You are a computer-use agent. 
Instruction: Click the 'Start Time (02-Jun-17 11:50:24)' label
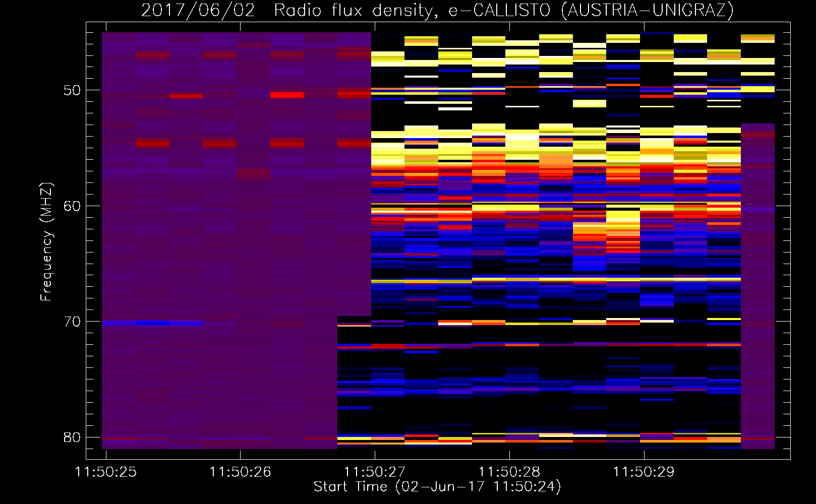pyautogui.click(x=437, y=487)
